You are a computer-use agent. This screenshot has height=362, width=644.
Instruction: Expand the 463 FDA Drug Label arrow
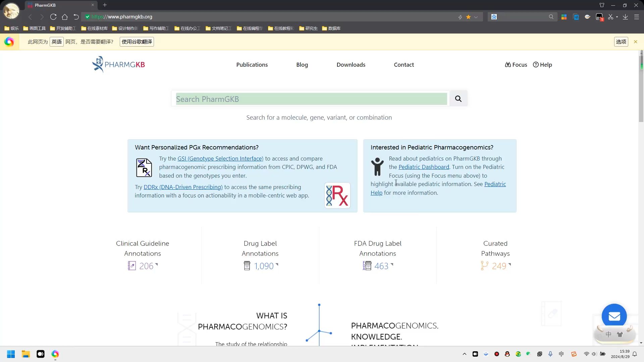pos(392,265)
